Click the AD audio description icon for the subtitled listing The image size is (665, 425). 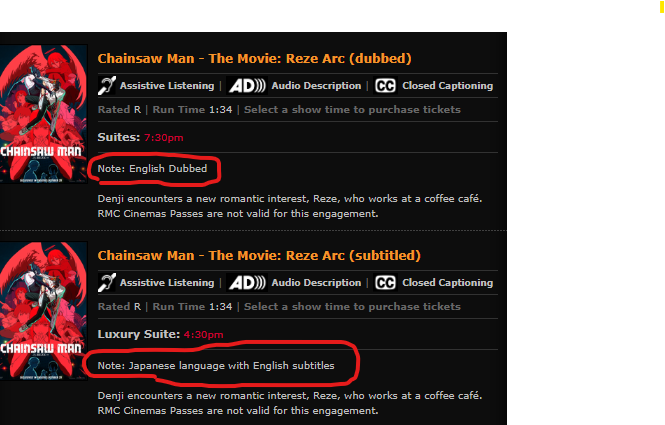click(246, 283)
